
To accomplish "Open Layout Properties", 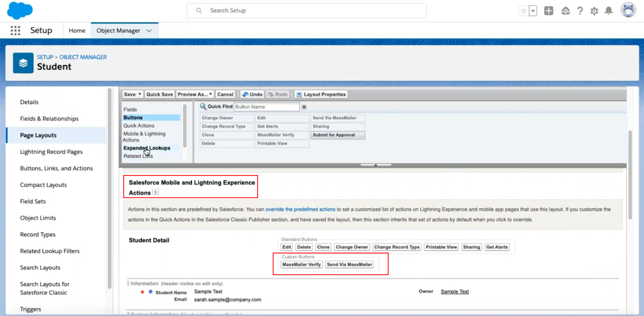I will pyautogui.click(x=321, y=94).
